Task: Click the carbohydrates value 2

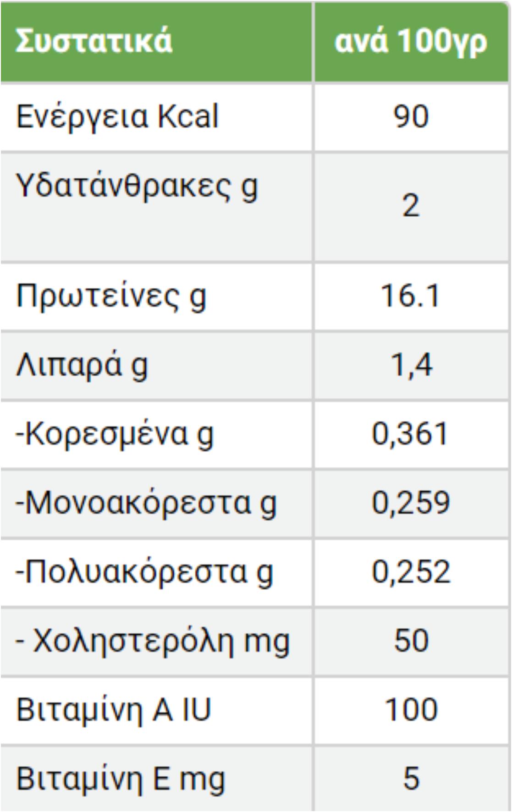Action: pos(411,206)
